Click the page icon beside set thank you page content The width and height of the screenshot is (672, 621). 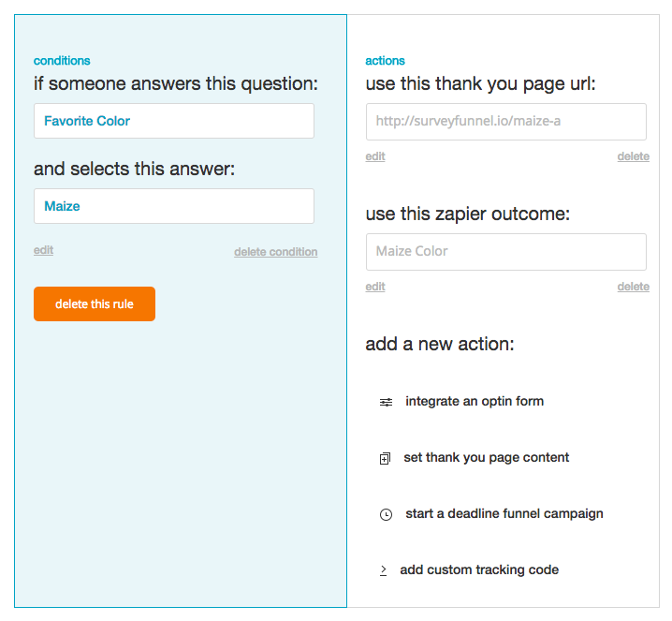[385, 459]
